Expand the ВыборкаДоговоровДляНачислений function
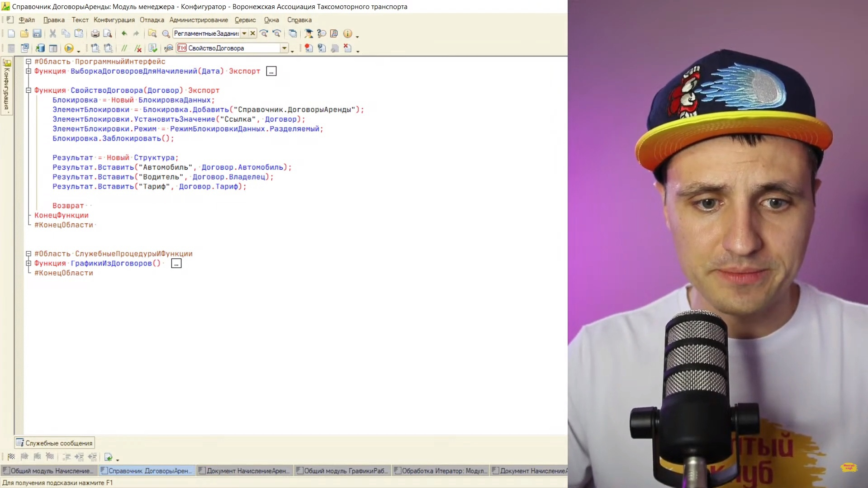The image size is (868, 488). click(28, 71)
